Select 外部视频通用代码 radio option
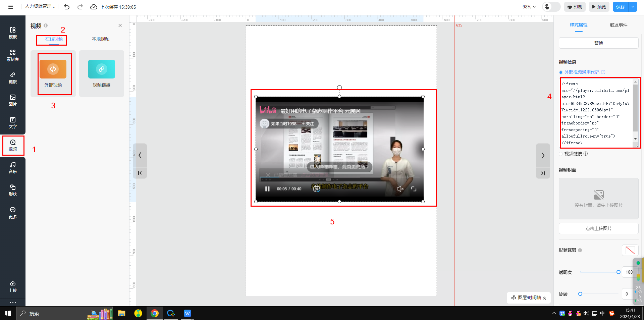Image resolution: width=644 pixels, height=320 pixels. pos(561,72)
